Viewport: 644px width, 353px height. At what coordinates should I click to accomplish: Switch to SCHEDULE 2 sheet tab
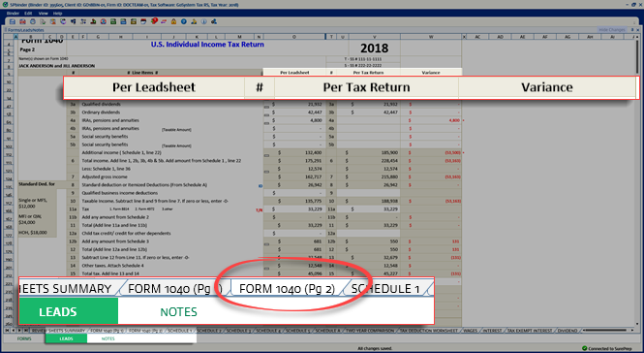[209, 331]
